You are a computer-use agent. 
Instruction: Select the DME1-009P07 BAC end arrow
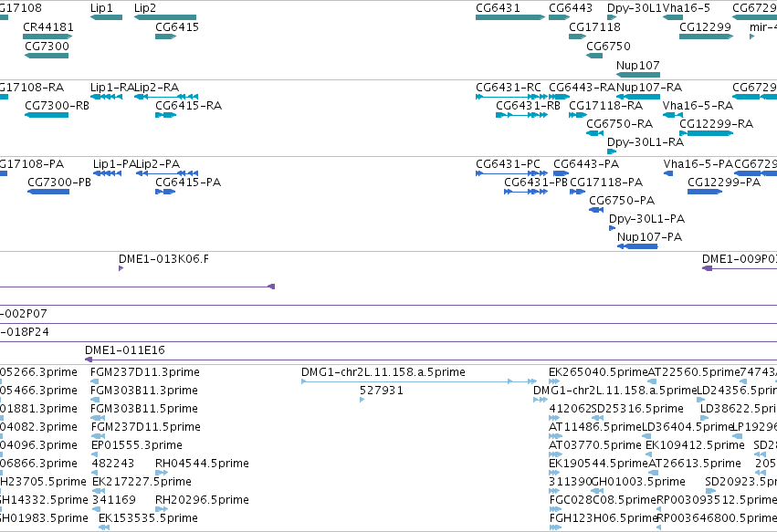(707, 268)
